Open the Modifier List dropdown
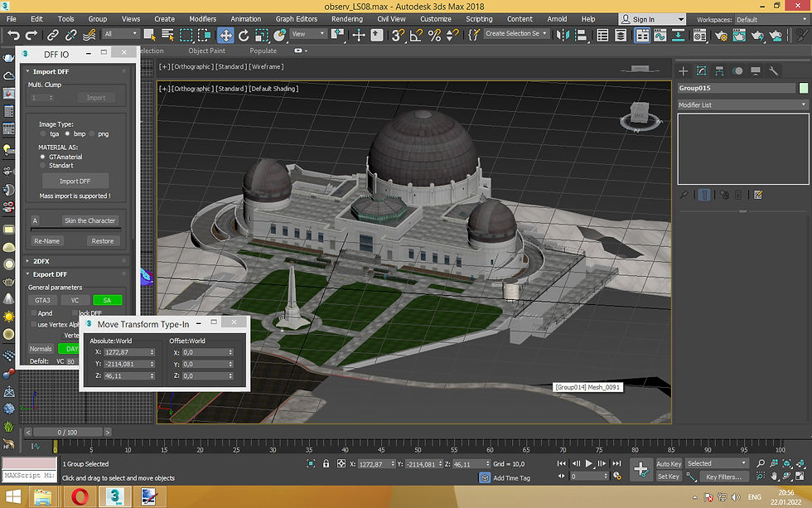 [x=742, y=105]
